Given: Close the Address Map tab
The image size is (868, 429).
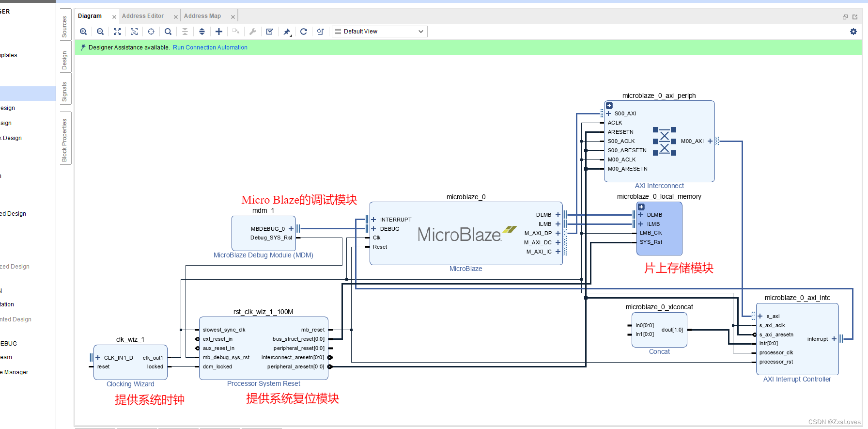Looking at the screenshot, I should coord(233,16).
